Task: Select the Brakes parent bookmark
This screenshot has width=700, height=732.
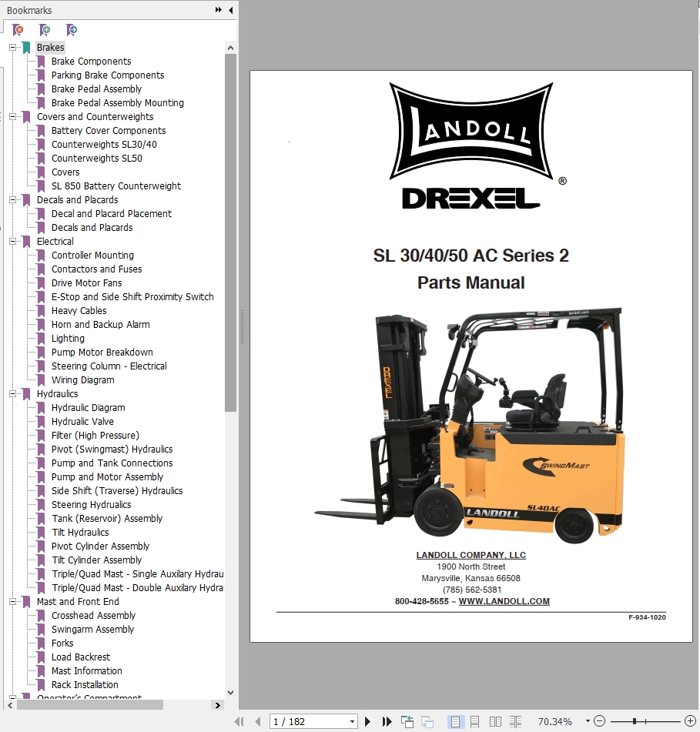Action: [x=50, y=47]
